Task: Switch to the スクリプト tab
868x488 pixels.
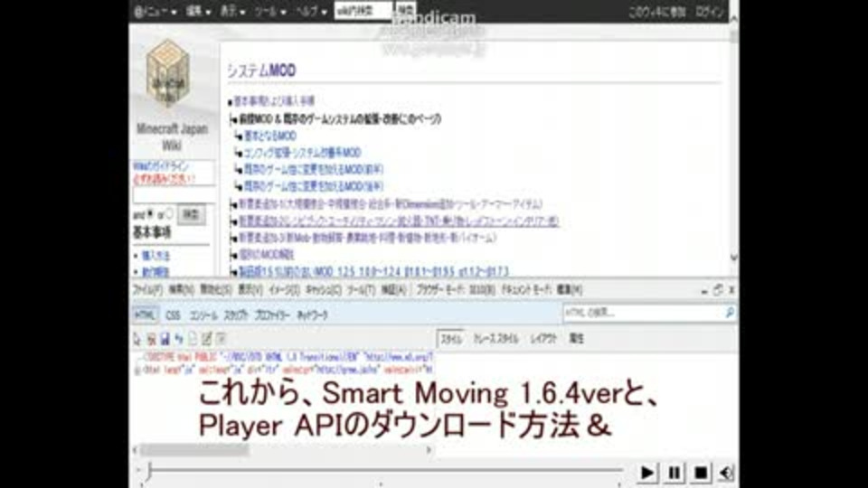Action: pos(236,314)
